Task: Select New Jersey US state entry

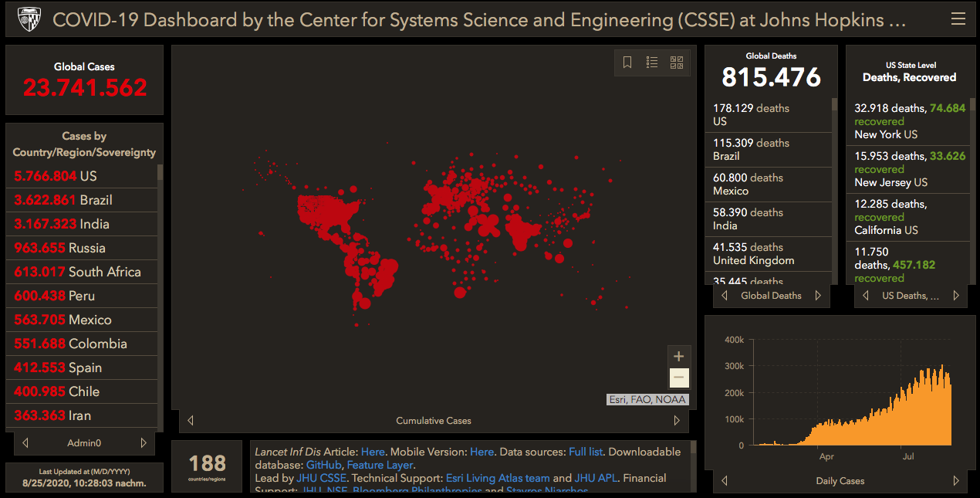Action: pos(908,169)
